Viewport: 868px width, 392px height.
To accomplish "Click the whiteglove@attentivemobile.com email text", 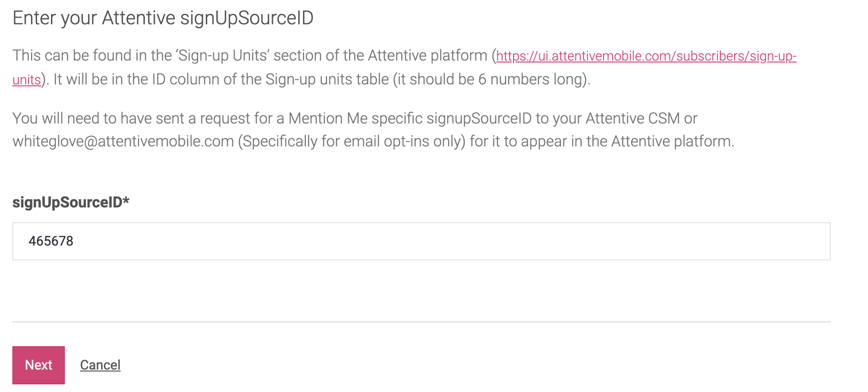I will 123,142.
